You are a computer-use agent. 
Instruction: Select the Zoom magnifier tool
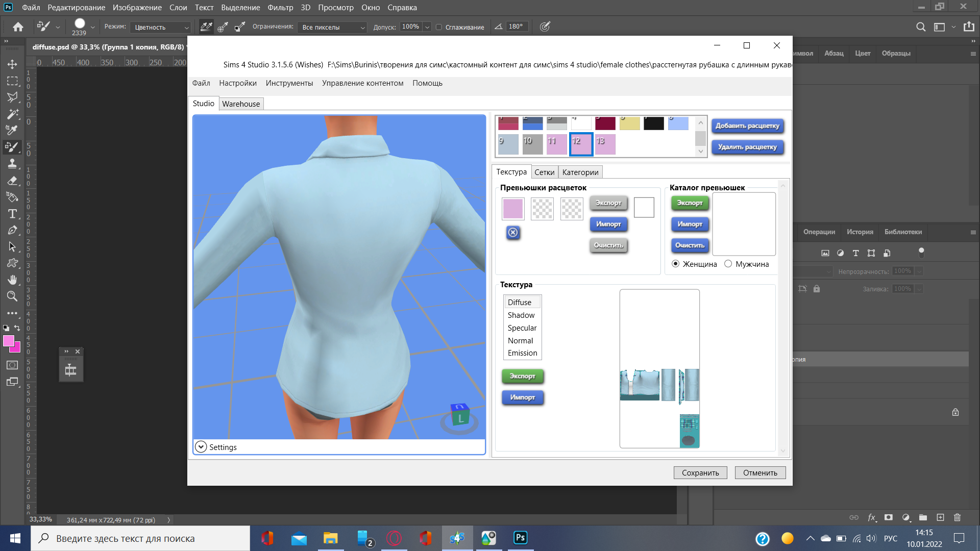tap(12, 296)
